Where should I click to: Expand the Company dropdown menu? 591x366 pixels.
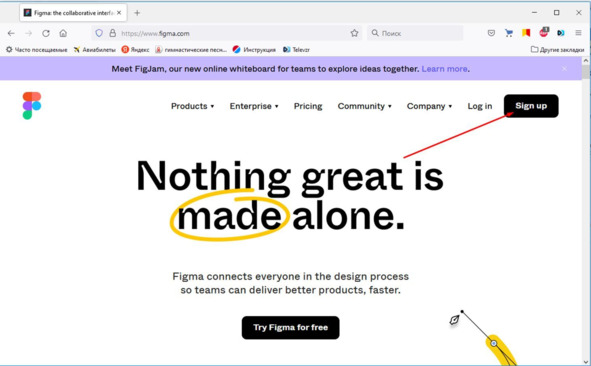coord(429,106)
